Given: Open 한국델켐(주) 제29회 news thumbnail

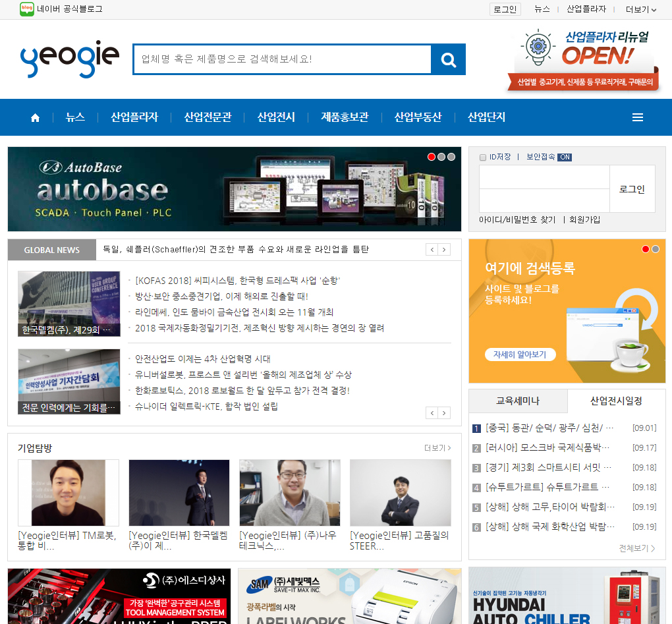Looking at the screenshot, I should [69, 304].
